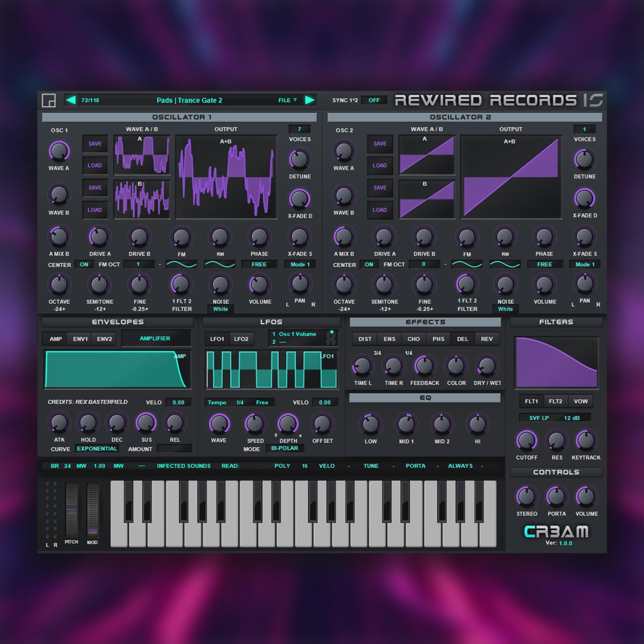Click the previous preset left arrow

(x=70, y=100)
